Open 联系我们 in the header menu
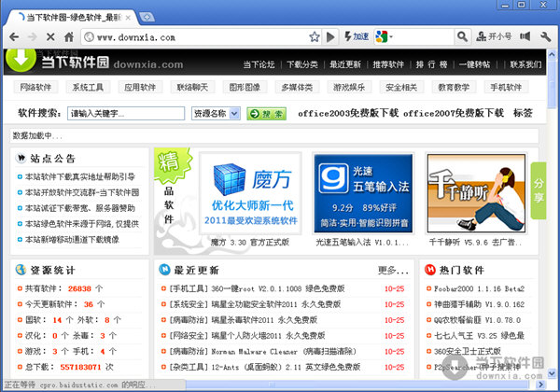 point(525,64)
